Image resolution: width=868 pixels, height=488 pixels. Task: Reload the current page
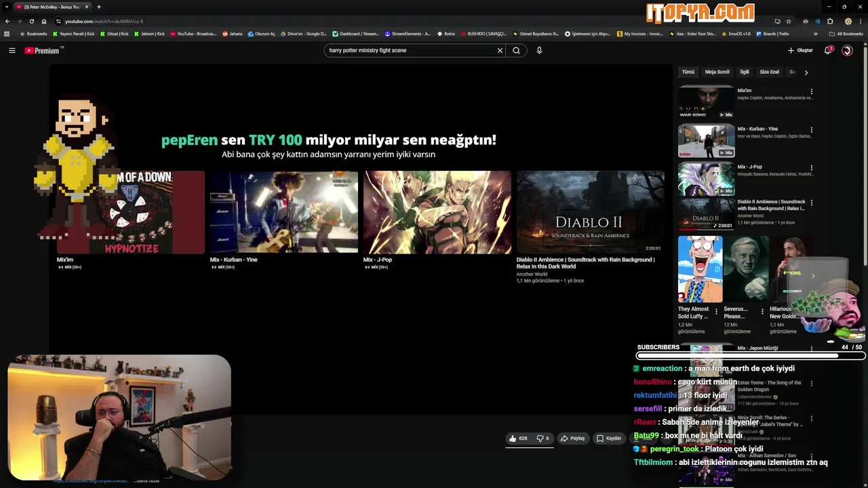pos(31,21)
